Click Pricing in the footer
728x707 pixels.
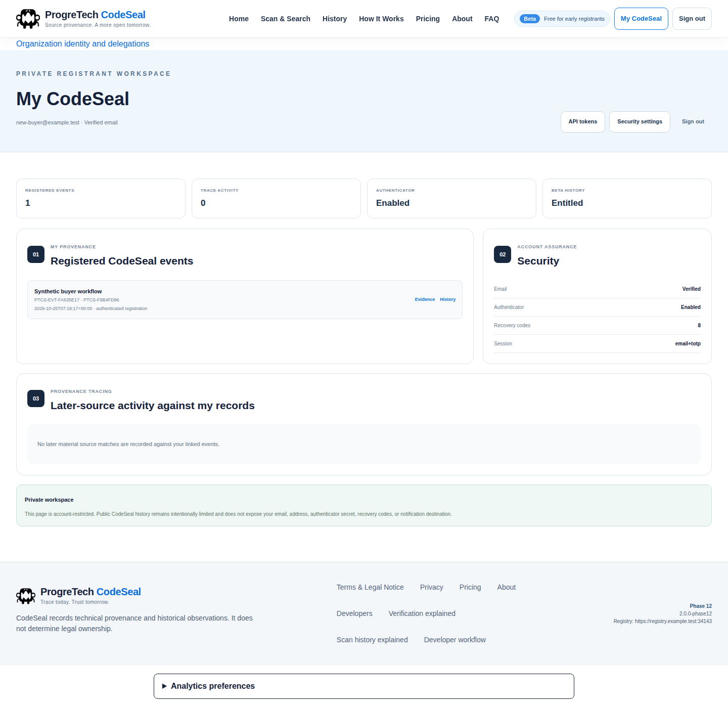click(470, 587)
